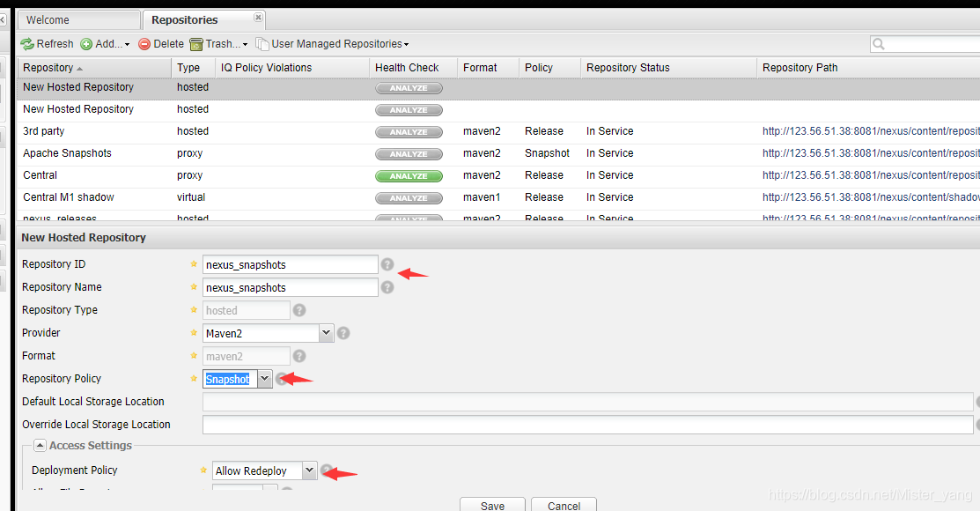The width and height of the screenshot is (980, 511).
Task: Open the Central repository path link
Action: (871, 175)
